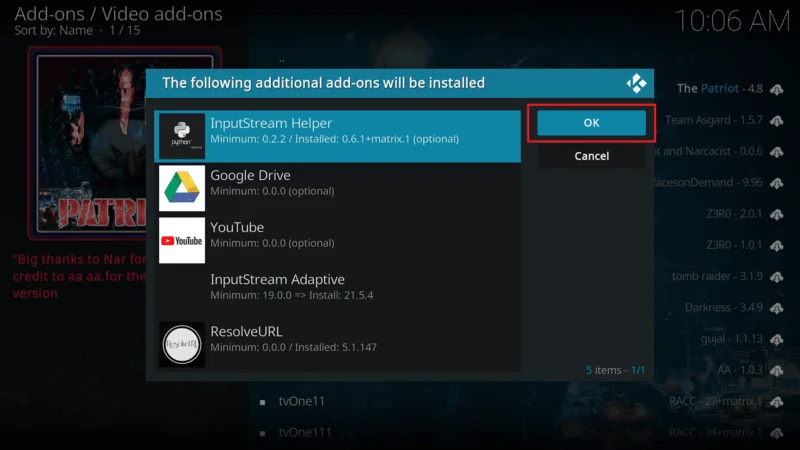
Task: Open The Patriot 4.8 add-on entry
Action: 719,89
